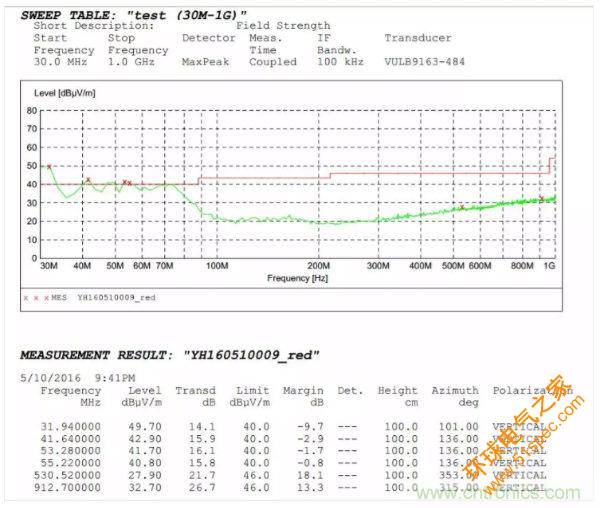This screenshot has height=508, width=600.
Task: Click level value 49.70
Action: pyautogui.click(x=145, y=427)
